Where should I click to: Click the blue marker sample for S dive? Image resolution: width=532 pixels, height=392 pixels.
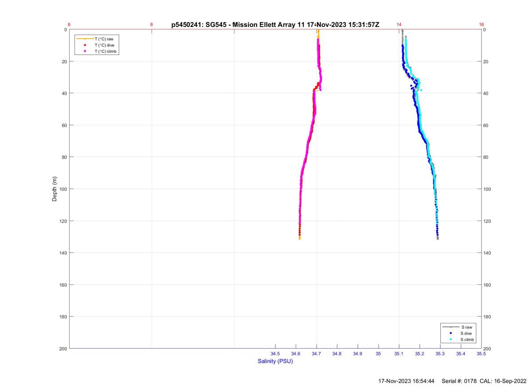click(451, 333)
